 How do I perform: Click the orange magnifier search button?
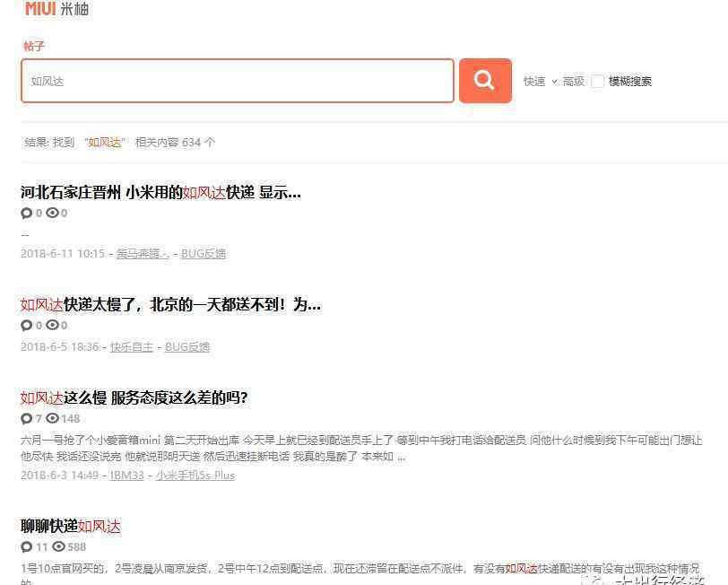pos(485,81)
